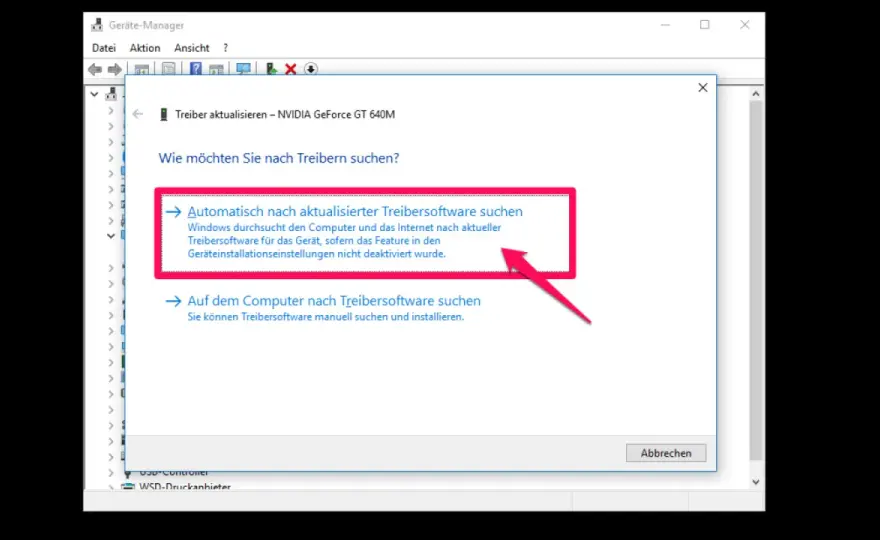
Task: Select the WSD-Druckanbieter tree entry
Action: coord(185,487)
